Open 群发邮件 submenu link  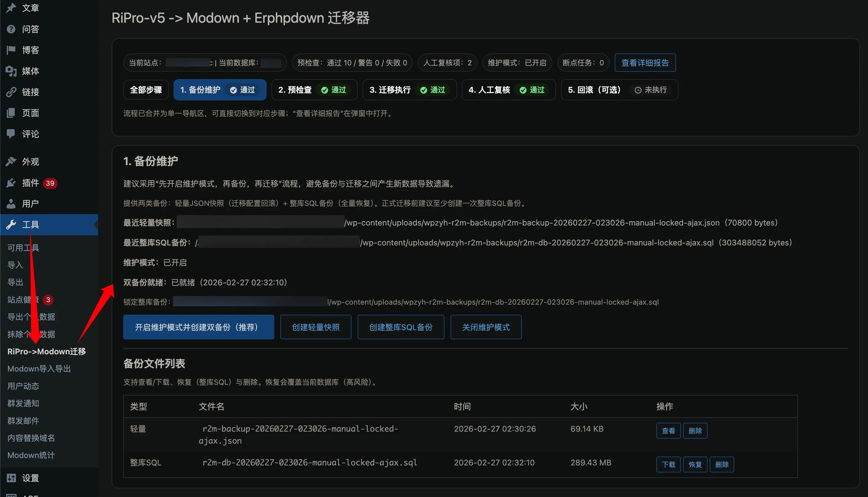click(x=23, y=421)
